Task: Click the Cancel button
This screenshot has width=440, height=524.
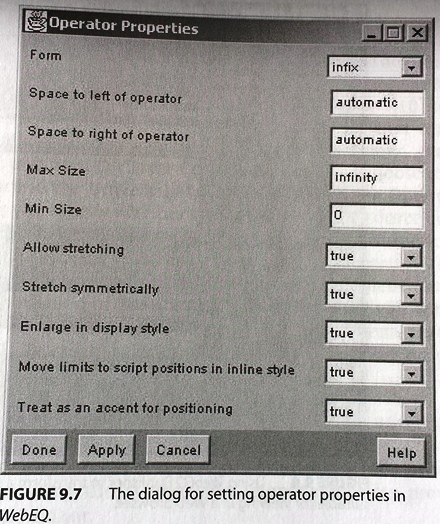Action: [x=178, y=450]
